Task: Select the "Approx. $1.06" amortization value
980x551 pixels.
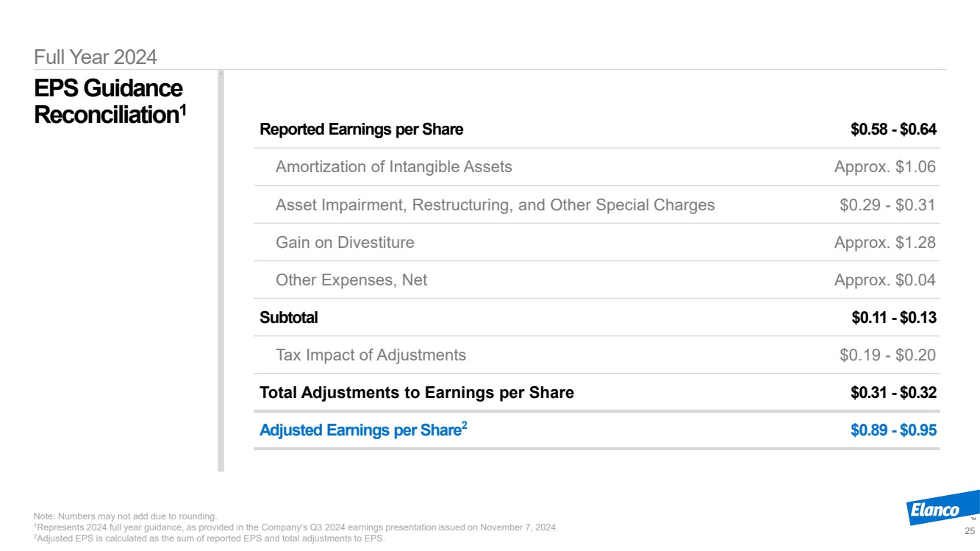Action: click(884, 167)
